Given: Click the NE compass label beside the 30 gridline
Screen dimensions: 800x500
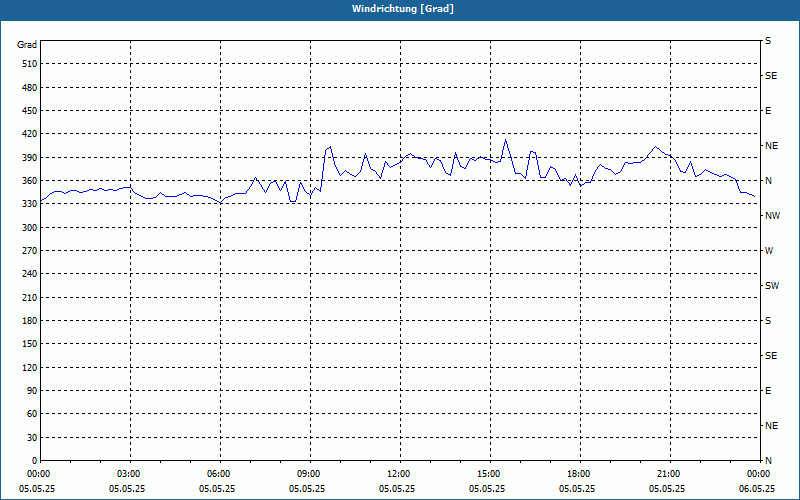Looking at the screenshot, I should 771,426.
